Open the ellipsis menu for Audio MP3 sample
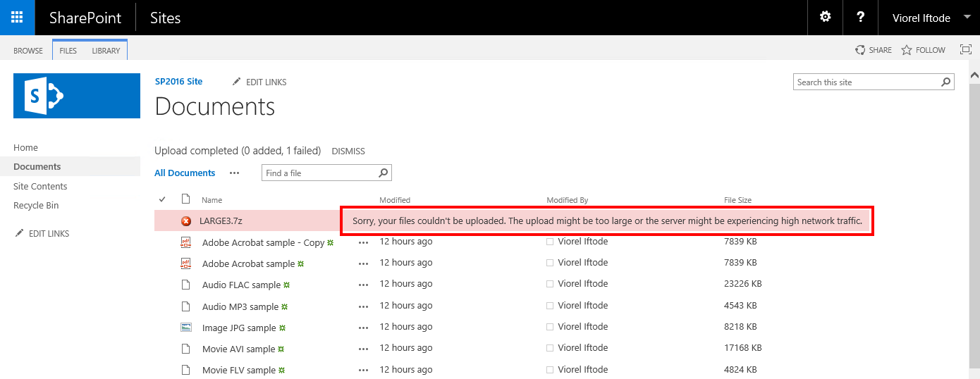 pyautogui.click(x=363, y=306)
